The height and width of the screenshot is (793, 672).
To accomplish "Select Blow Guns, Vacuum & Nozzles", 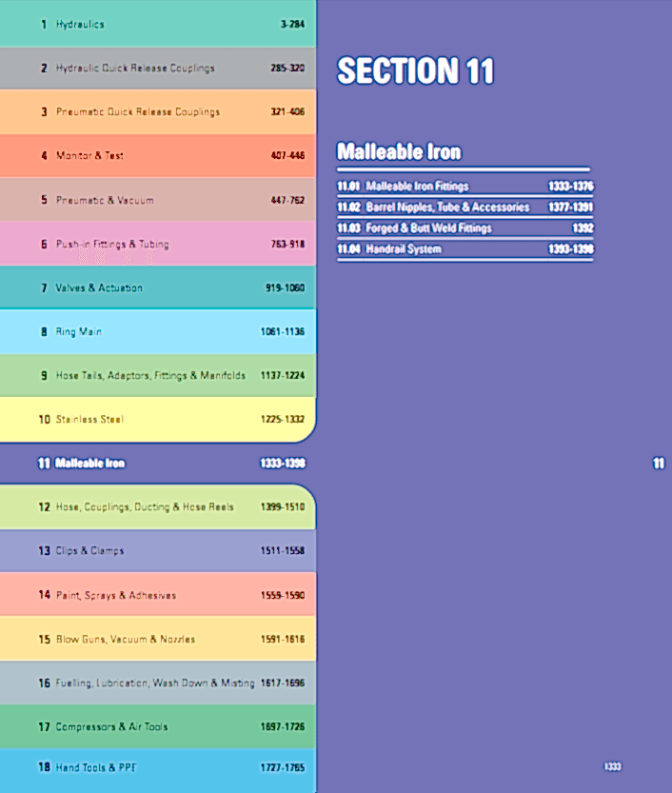I will [x=158, y=639].
